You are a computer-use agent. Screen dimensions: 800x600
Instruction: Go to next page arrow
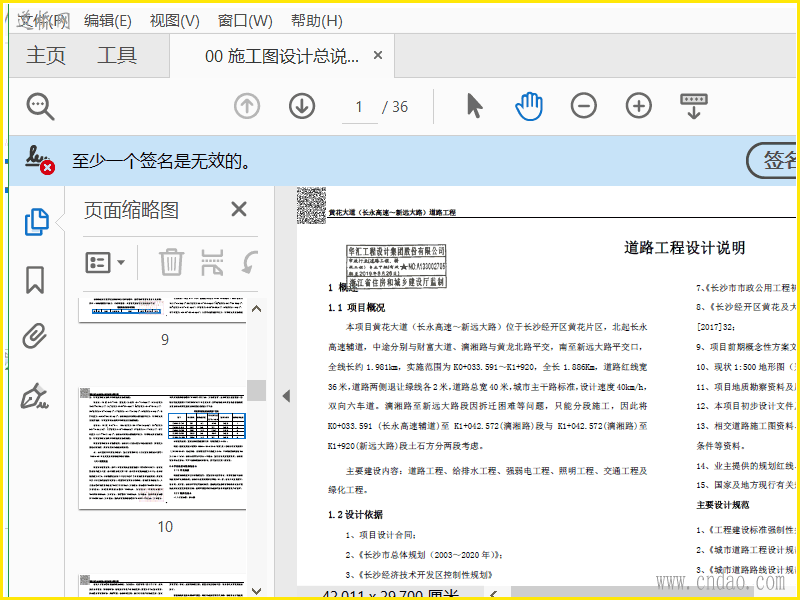coord(302,106)
